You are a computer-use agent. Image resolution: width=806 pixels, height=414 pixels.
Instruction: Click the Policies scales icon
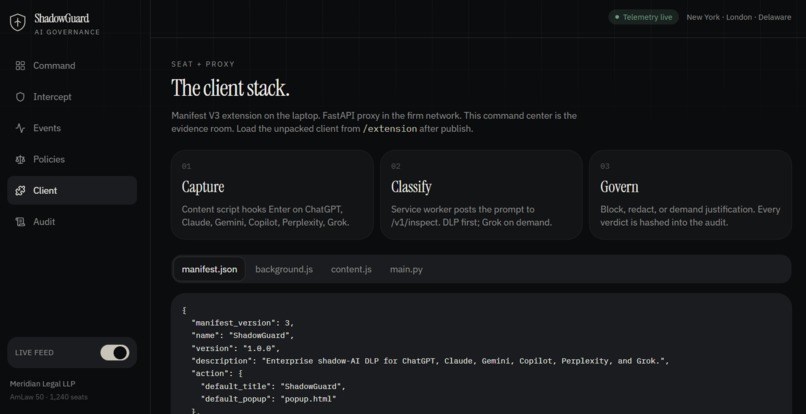pos(20,159)
